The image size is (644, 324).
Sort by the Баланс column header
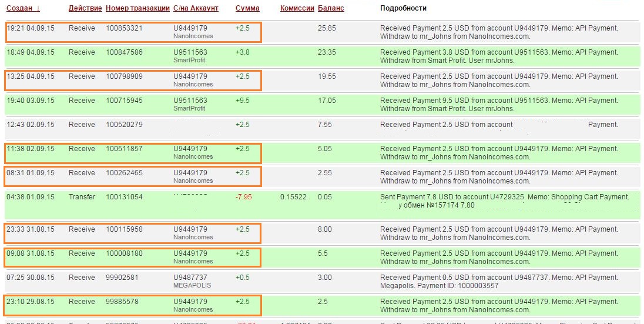tap(331, 8)
